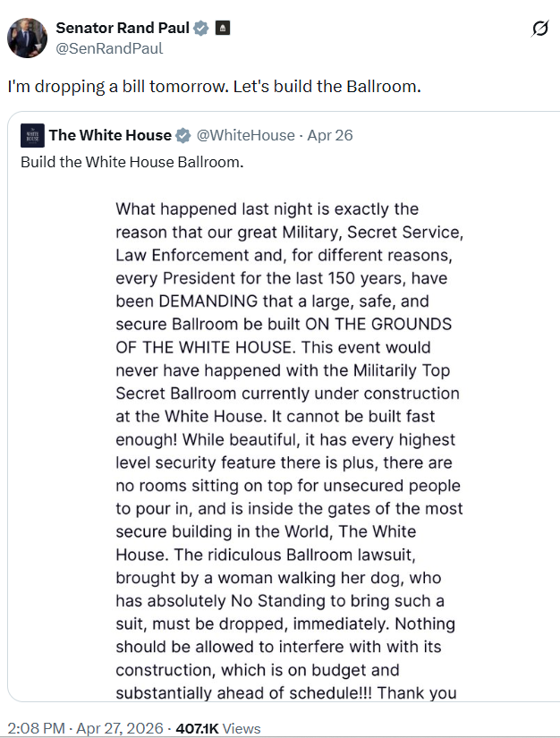The height and width of the screenshot is (738, 560).
Task: Click "Build the White House Ballroom." quoted text
Action: 132,163
